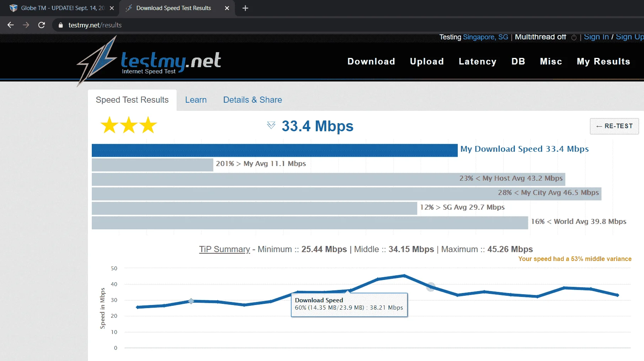
Task: Click My Avg 11.1 Mbps bar
Action: pos(152,165)
